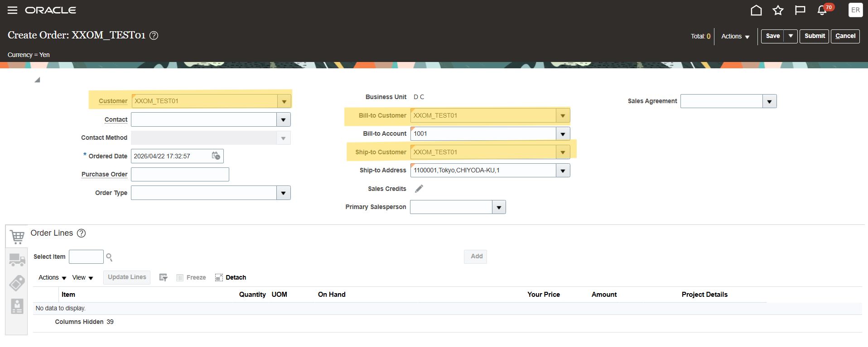The width and height of the screenshot is (868, 347).
Task: Open the price tag side tab
Action: (x=17, y=283)
